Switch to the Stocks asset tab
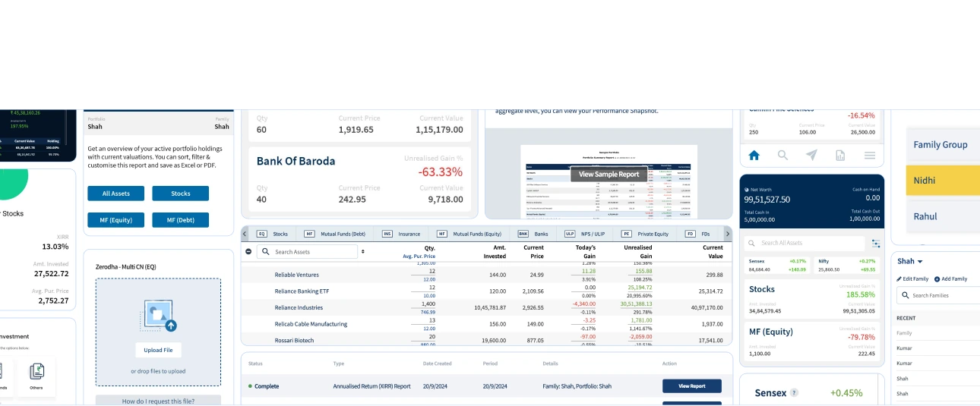 coord(273,234)
